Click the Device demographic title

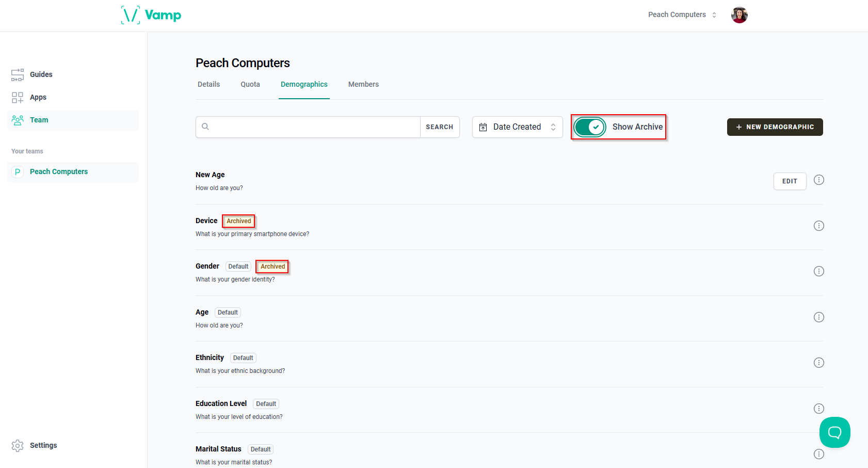pos(206,221)
